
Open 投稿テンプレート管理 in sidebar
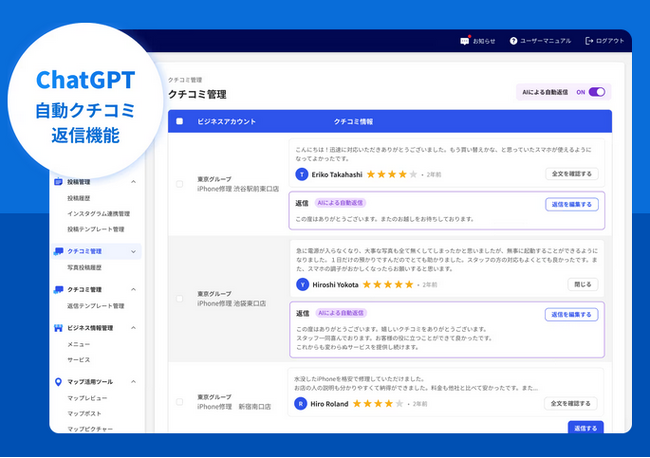point(96,229)
